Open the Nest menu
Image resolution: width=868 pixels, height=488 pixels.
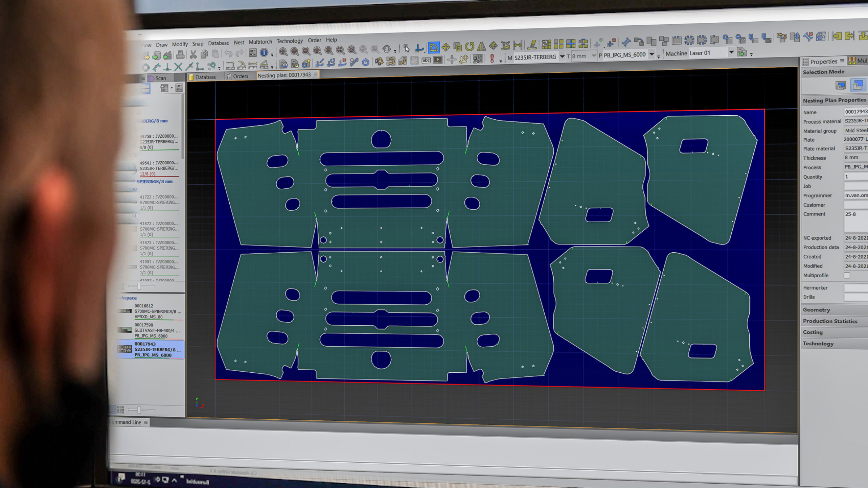[239, 43]
